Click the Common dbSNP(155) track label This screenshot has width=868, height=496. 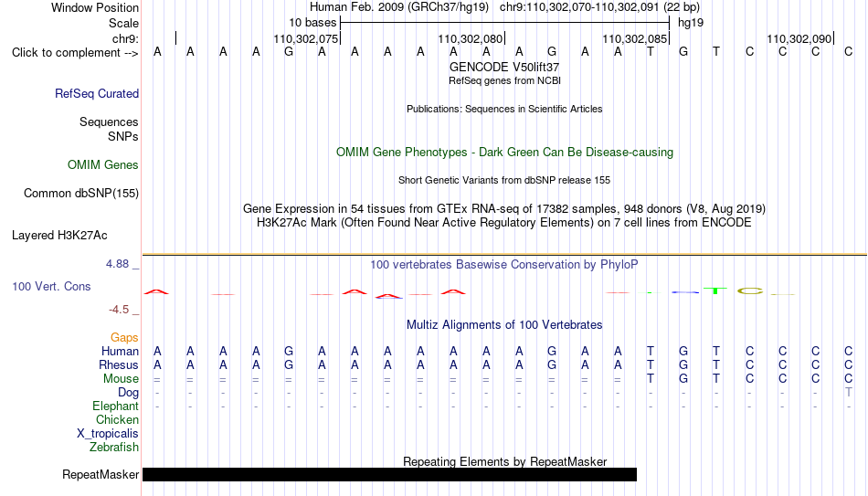point(81,194)
